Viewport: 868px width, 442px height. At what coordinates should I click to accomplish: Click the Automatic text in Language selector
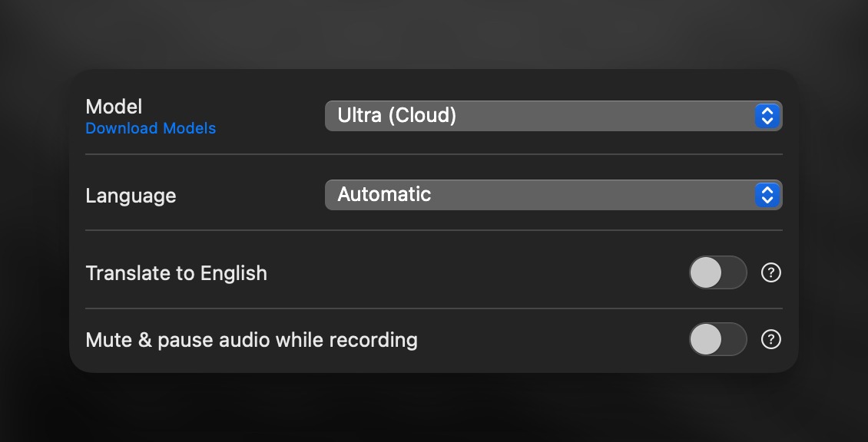pyautogui.click(x=384, y=195)
